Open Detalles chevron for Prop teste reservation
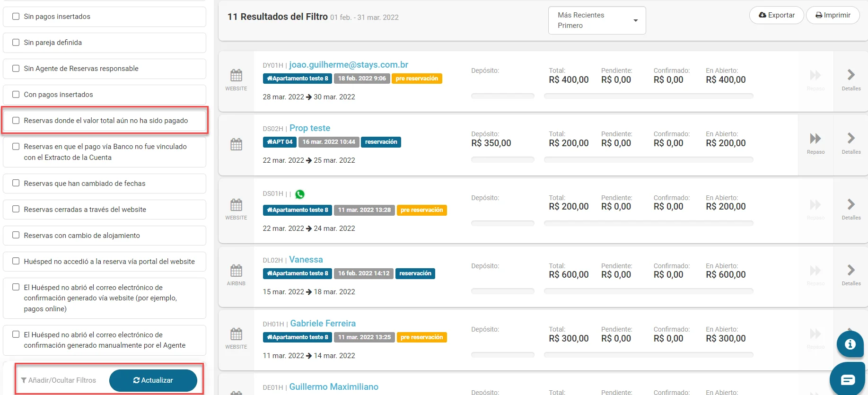Image resolution: width=868 pixels, height=395 pixels. pyautogui.click(x=851, y=138)
